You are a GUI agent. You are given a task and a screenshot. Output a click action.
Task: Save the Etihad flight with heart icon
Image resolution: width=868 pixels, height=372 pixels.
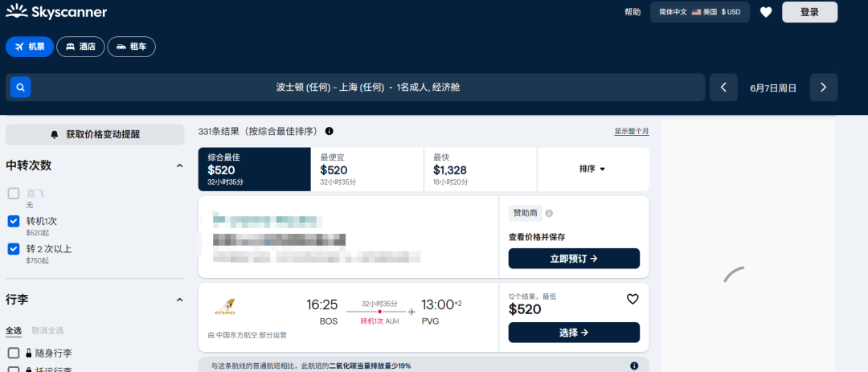pos(633,299)
